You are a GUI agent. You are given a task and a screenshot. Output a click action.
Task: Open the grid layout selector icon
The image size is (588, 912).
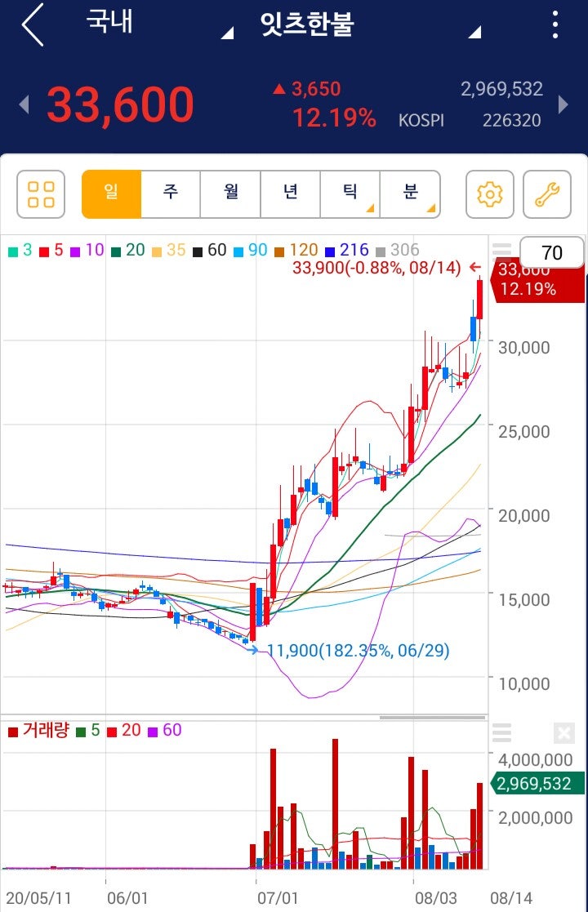click(x=41, y=194)
